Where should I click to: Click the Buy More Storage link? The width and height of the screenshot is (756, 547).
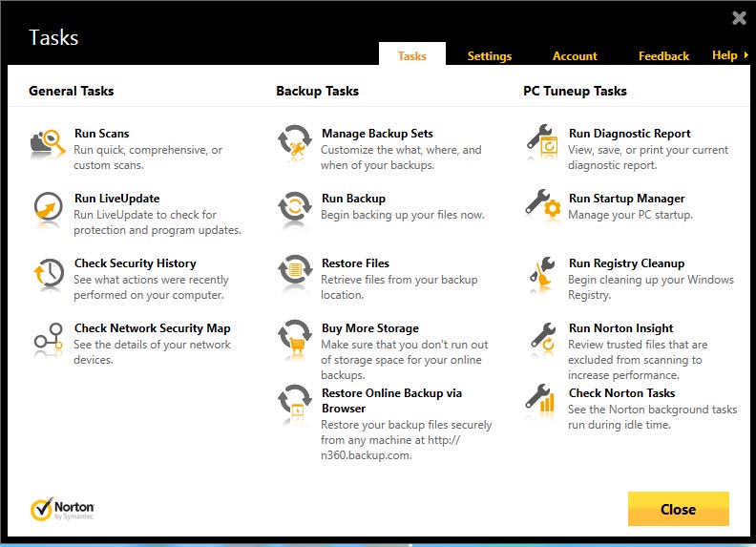370,328
